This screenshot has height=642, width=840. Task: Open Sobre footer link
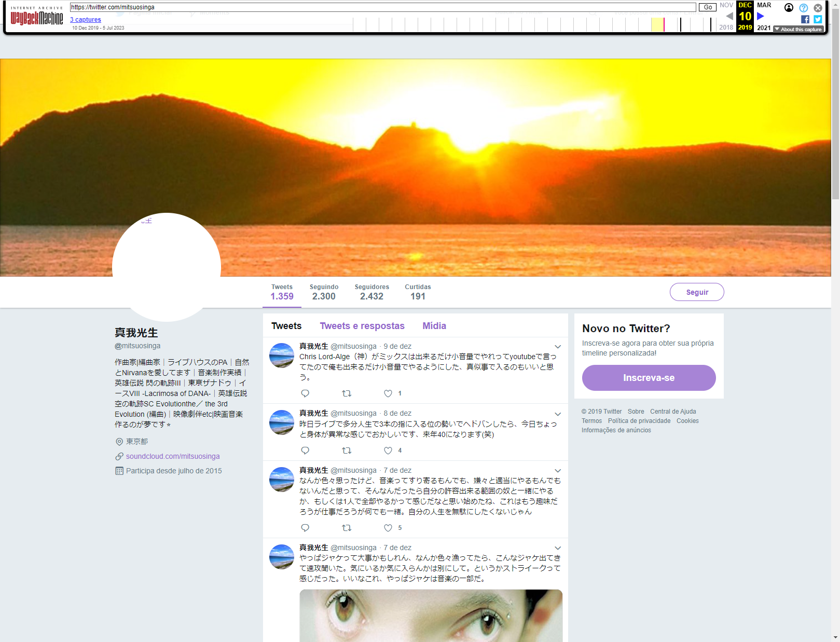(x=636, y=412)
